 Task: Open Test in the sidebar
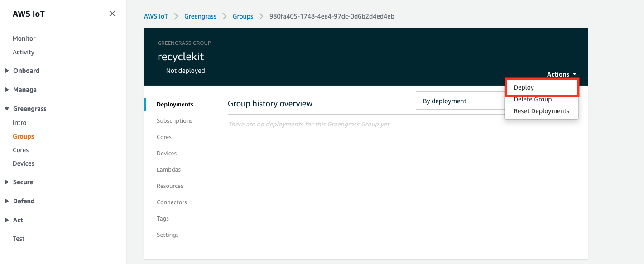[x=19, y=239]
